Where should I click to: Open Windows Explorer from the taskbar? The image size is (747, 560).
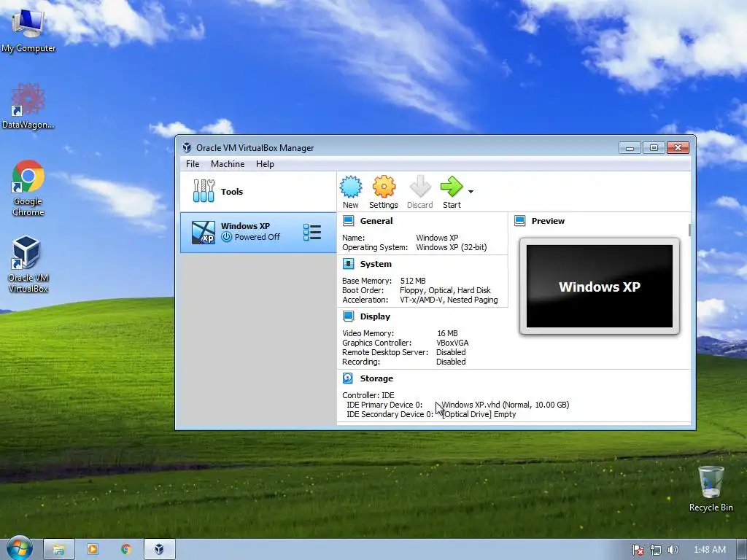point(59,550)
